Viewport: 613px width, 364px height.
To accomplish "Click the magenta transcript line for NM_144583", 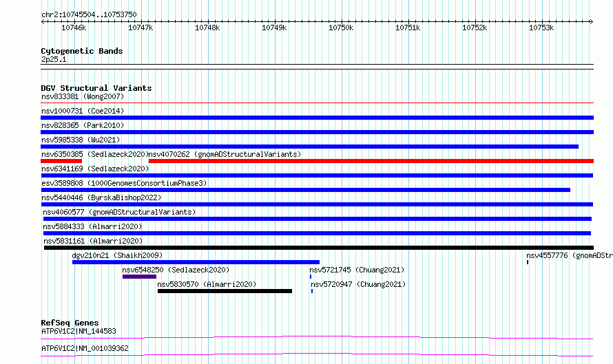I will (317, 337).
